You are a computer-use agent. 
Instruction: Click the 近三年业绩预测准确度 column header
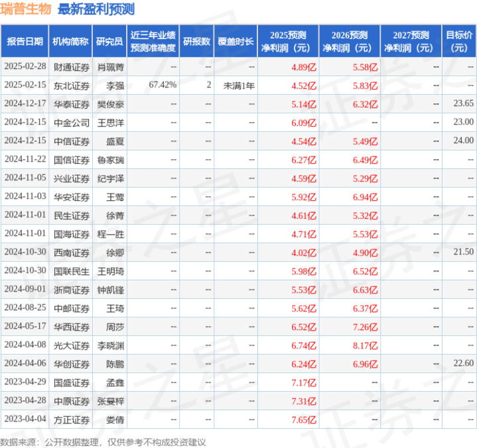tap(153, 41)
